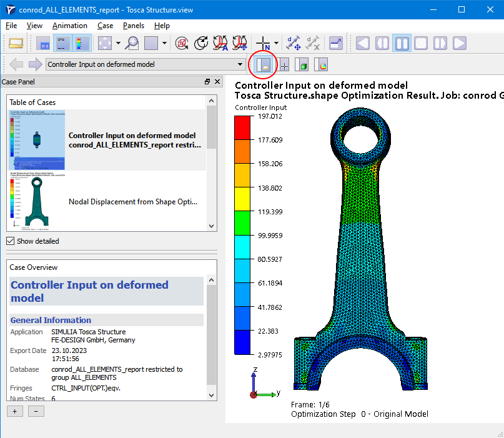Click the rotate view icon

(201, 43)
